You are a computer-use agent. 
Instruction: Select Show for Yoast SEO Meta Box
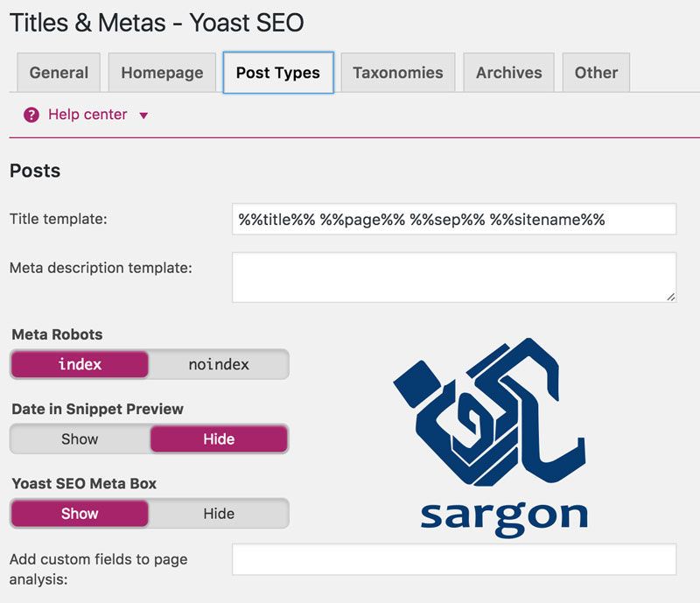tap(80, 514)
